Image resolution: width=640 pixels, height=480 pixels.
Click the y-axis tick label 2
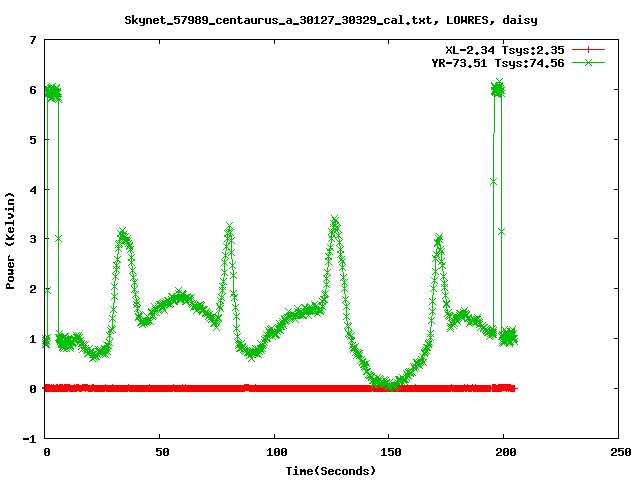[x=33, y=289]
